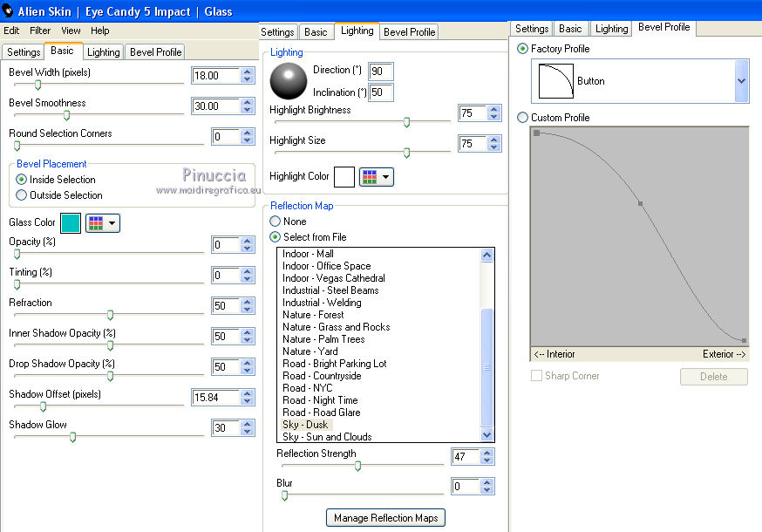Increase Highlight Brightness spinner

(494, 109)
